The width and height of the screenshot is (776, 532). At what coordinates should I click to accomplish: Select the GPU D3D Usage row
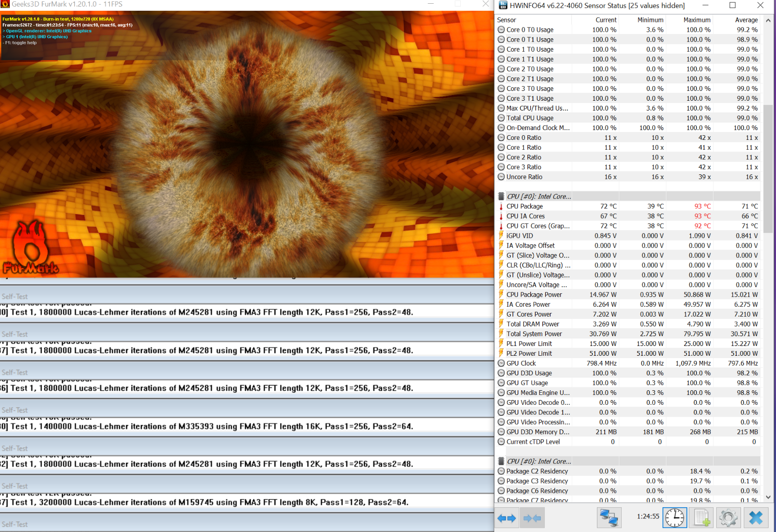628,373
